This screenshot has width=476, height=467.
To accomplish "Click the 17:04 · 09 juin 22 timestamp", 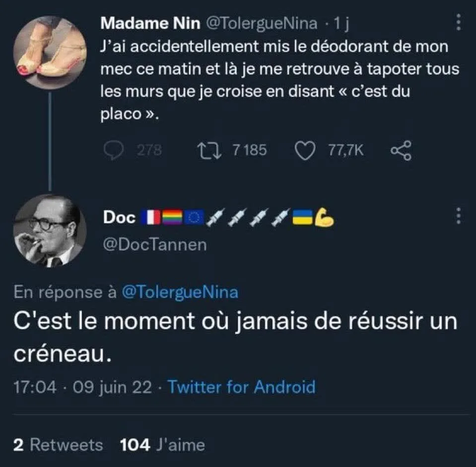I will (x=82, y=388).
